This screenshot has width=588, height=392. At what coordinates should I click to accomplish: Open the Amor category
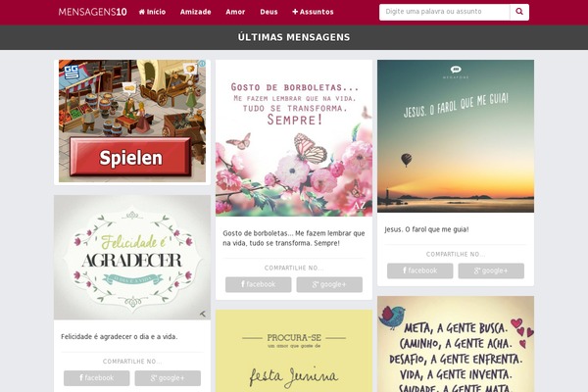point(235,12)
